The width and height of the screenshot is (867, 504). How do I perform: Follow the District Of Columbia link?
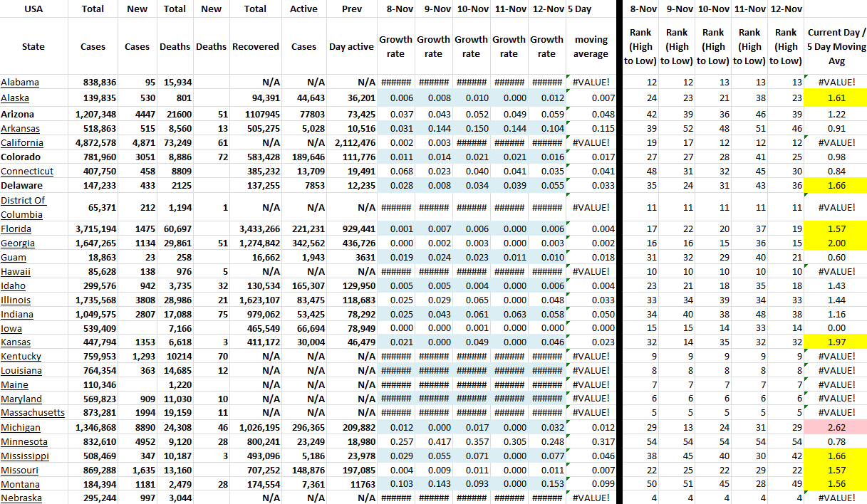(23, 207)
